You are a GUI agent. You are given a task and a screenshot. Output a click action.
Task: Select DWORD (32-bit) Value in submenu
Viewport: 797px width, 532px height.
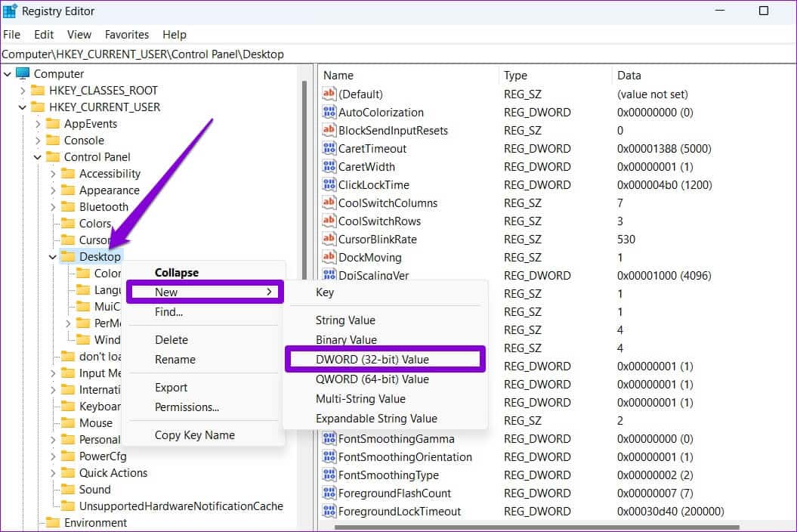385,359
